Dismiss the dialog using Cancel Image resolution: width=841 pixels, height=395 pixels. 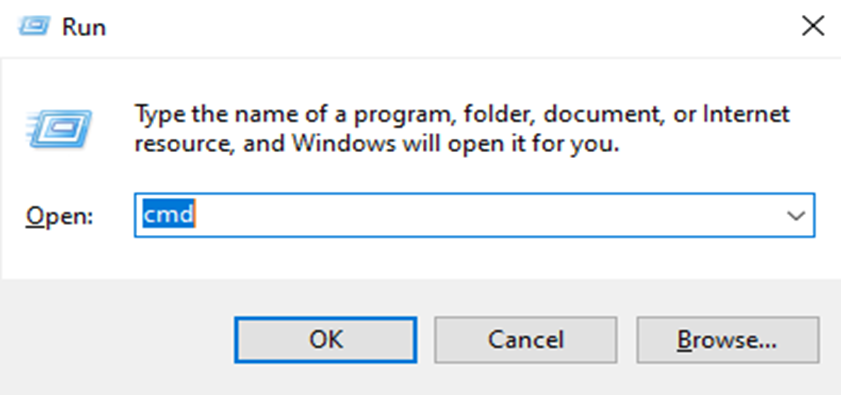coord(526,340)
